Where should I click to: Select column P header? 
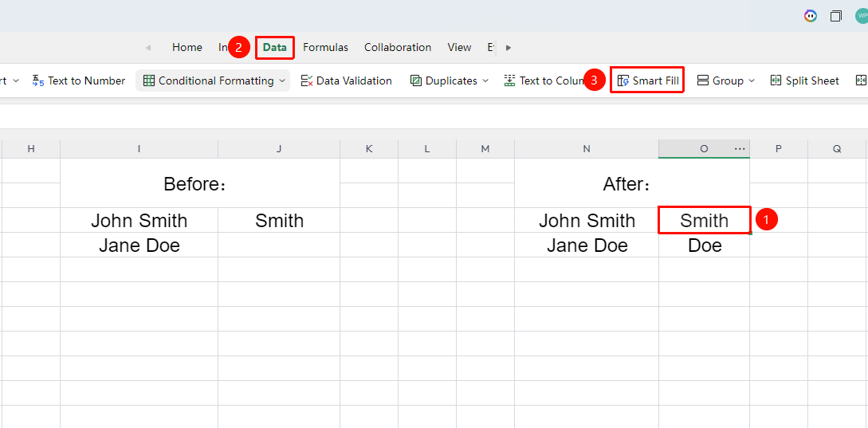(x=779, y=148)
